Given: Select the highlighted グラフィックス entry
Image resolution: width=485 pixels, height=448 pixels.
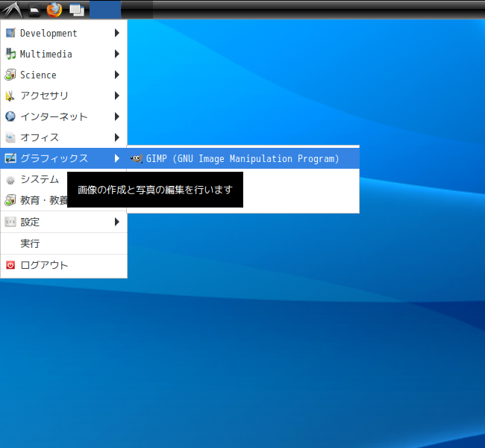Looking at the screenshot, I should (x=63, y=158).
